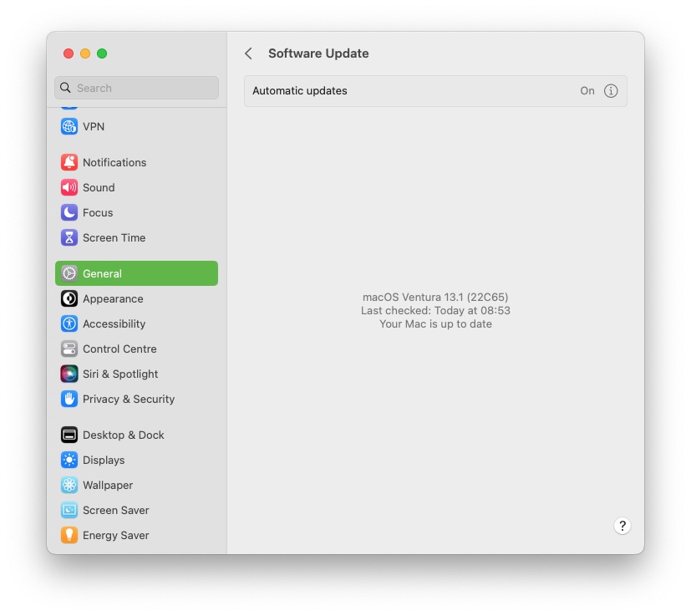Go back from Software Update
Image resolution: width=691 pixels, height=616 pixels.
pos(248,53)
